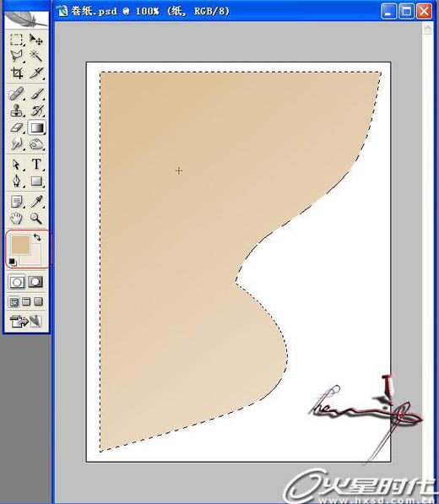Select the Gradient tool
This screenshot has height=504, width=439.
(36, 127)
